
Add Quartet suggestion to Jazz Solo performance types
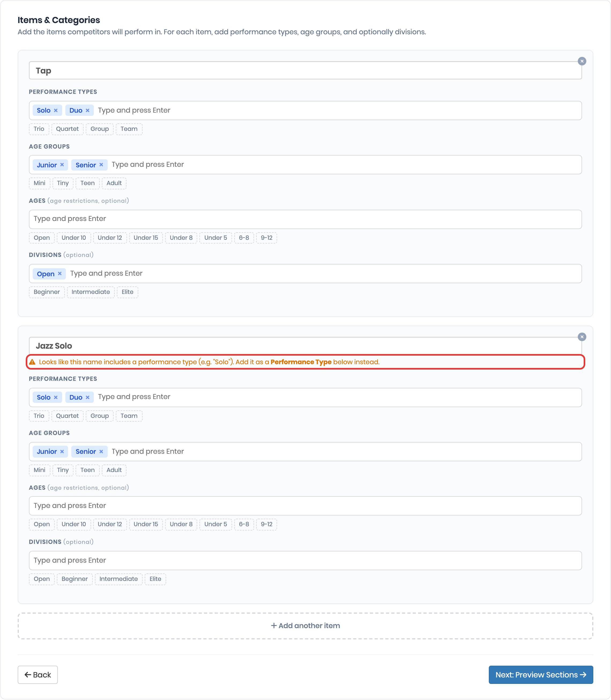coord(67,416)
